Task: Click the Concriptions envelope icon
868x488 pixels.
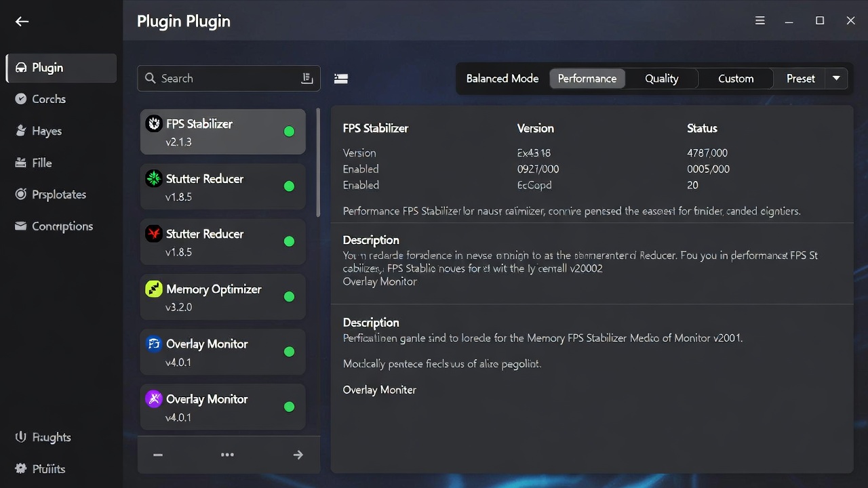Action: [x=20, y=226]
